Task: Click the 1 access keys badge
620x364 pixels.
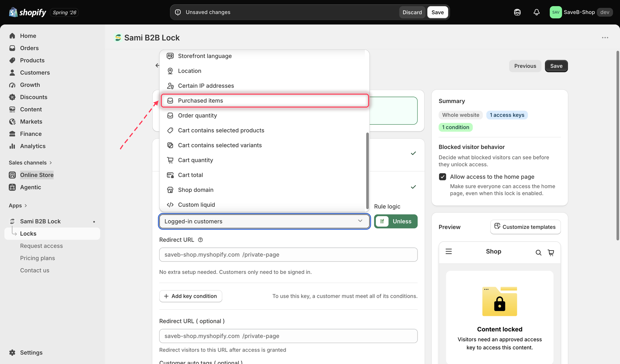Action: click(507, 115)
